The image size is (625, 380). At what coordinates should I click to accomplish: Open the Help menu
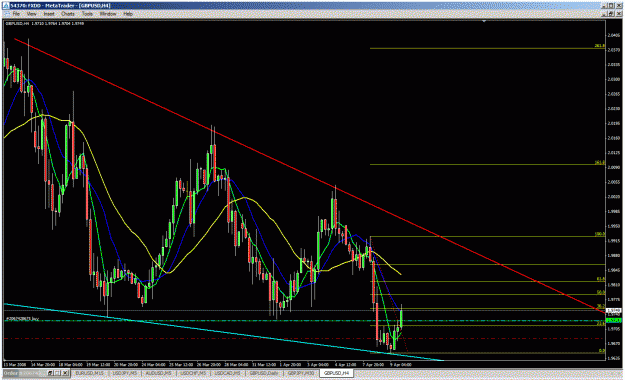(x=128, y=14)
